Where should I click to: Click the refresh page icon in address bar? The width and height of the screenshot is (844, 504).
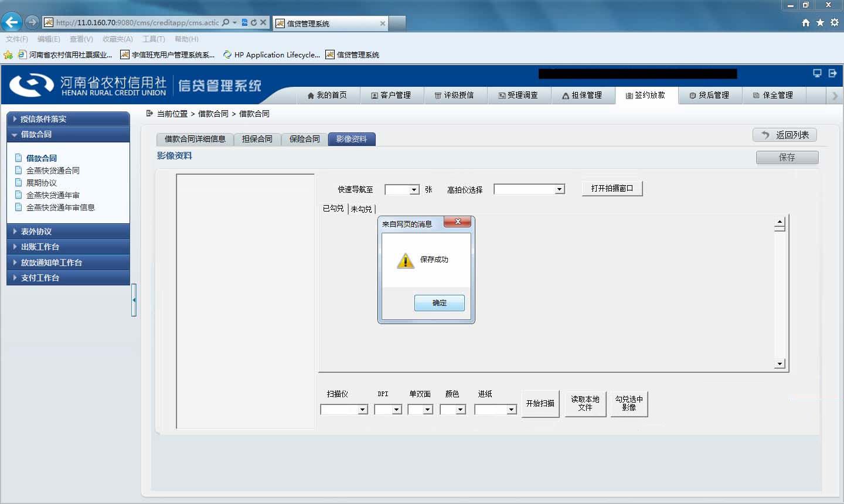click(254, 22)
